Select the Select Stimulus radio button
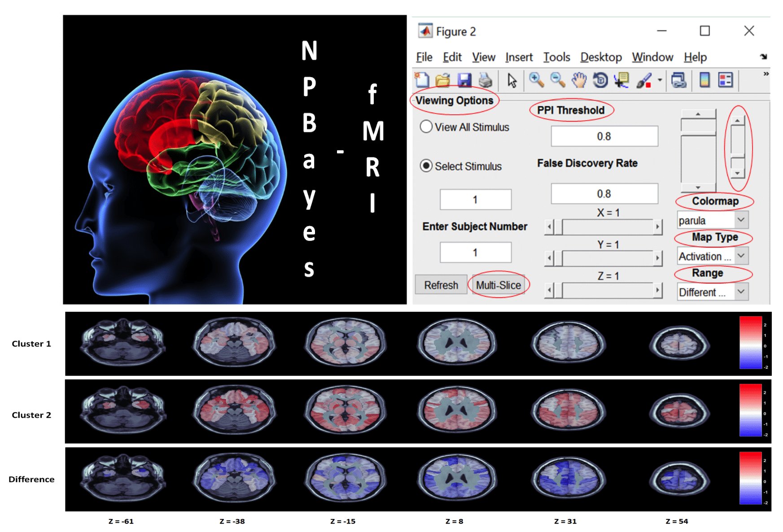Viewport: 783px width, 532px height. tap(426, 166)
